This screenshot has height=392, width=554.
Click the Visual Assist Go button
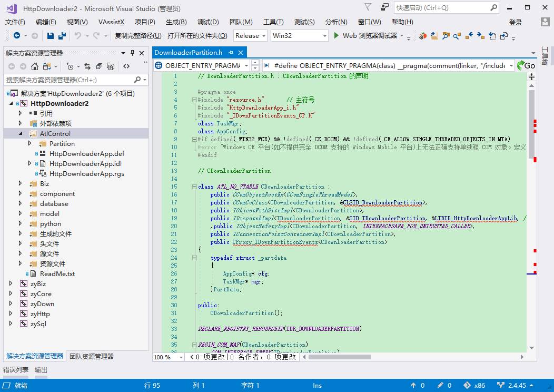[x=526, y=65]
